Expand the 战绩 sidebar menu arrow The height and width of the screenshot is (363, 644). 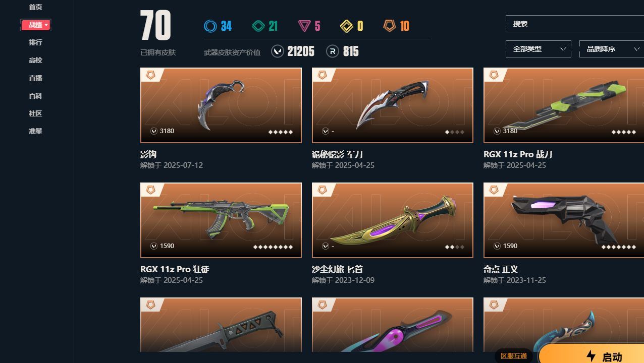tap(46, 25)
